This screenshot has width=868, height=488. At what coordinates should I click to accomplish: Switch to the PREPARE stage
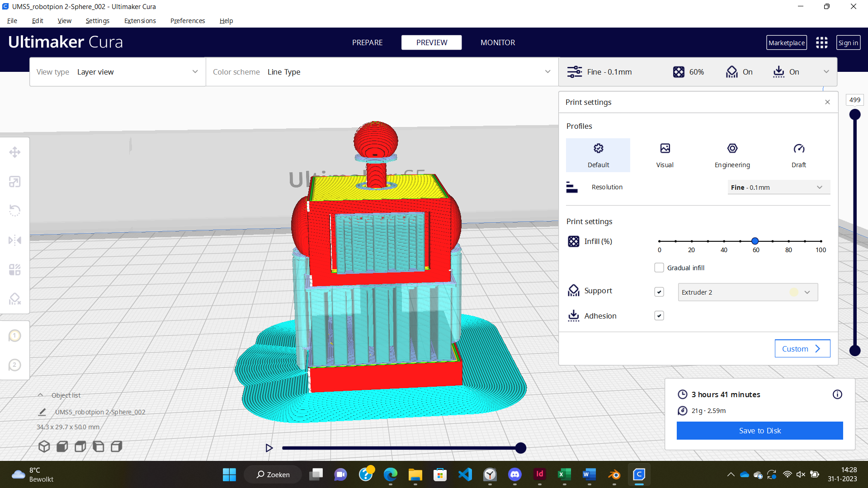pyautogui.click(x=367, y=42)
